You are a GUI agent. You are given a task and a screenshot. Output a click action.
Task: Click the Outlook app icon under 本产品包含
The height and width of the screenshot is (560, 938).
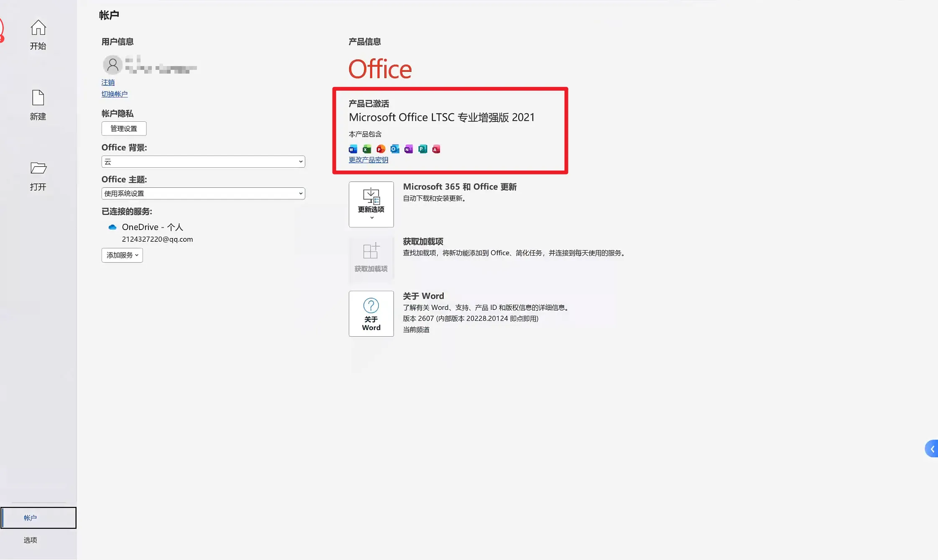(x=395, y=149)
